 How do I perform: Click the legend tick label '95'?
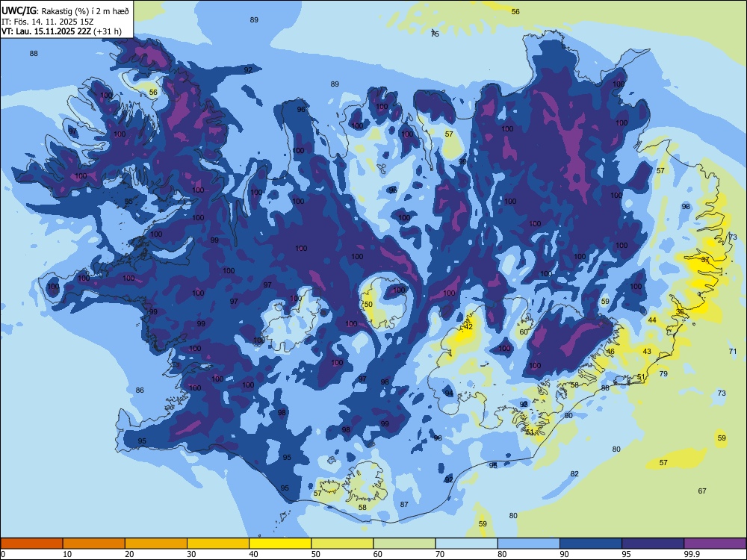click(x=626, y=554)
